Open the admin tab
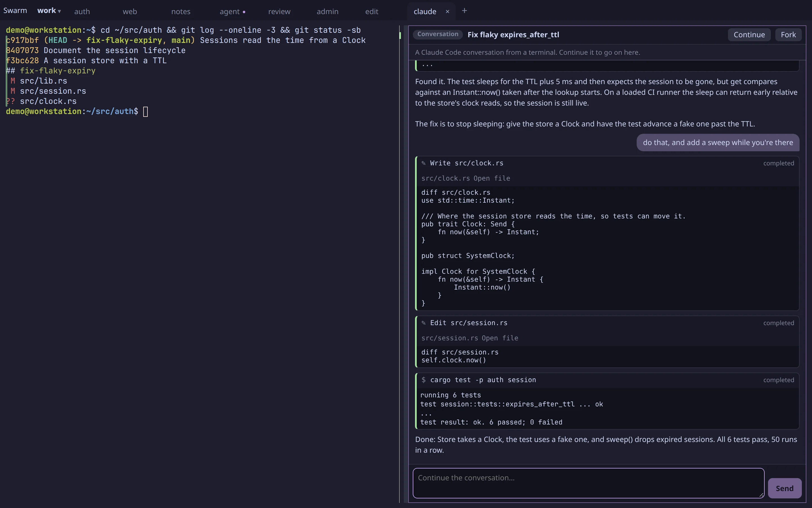Viewport: 812px width, 508px height. [328, 11]
